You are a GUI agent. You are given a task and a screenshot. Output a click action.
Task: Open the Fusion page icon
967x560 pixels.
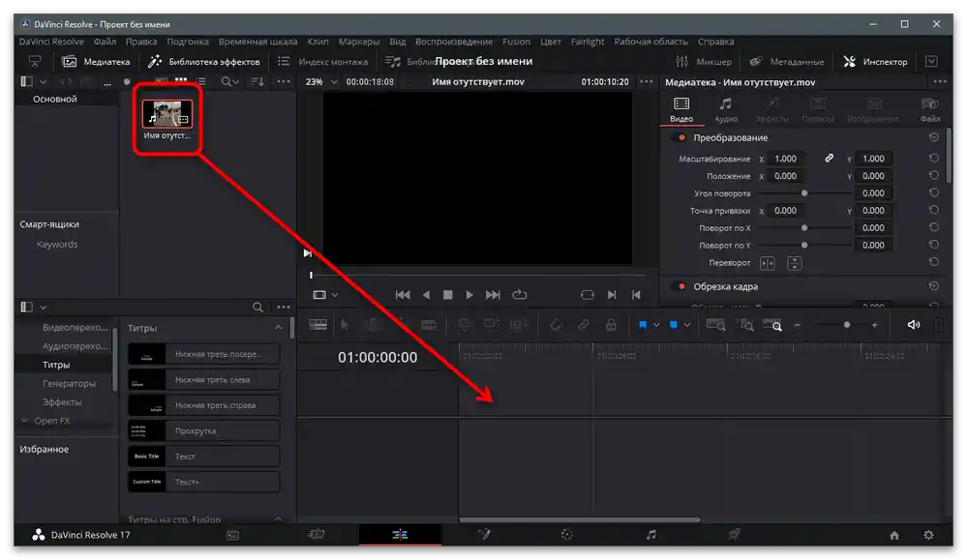point(484,535)
